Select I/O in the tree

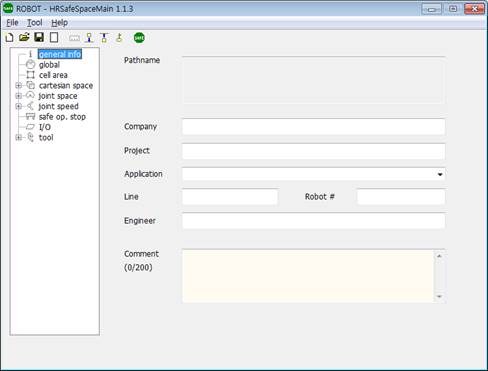click(x=45, y=127)
